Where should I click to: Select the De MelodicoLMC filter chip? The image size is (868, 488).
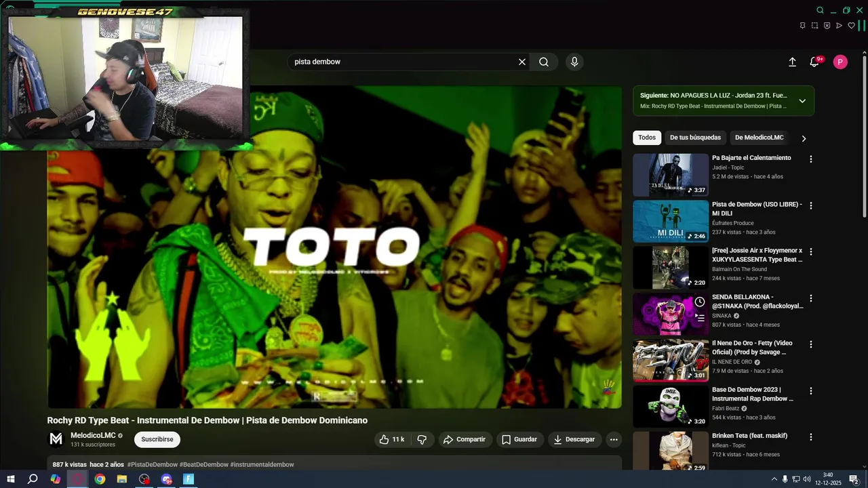click(x=759, y=138)
